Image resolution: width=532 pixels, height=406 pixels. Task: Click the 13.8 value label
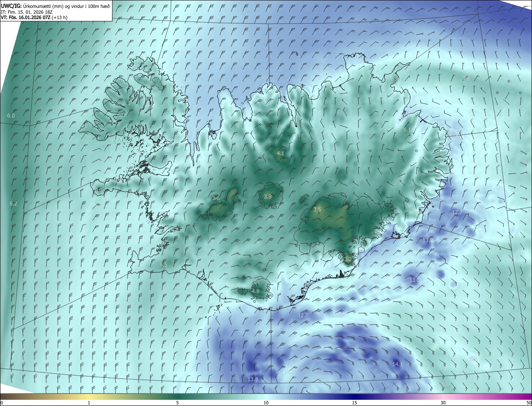coord(253,379)
